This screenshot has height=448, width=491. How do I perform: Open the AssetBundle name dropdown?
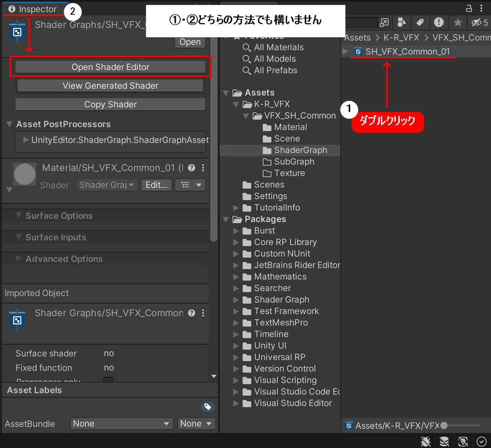click(121, 423)
